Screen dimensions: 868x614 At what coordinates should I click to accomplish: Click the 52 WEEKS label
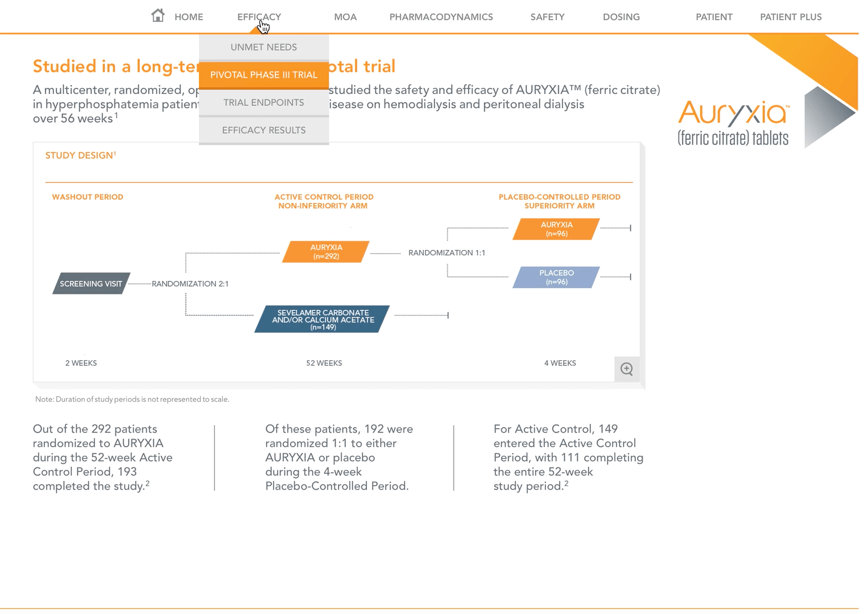point(324,363)
